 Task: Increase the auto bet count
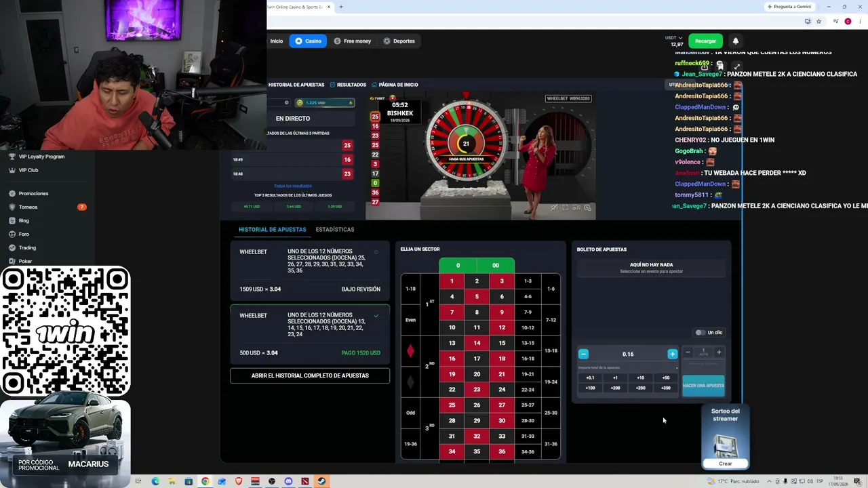coord(719,352)
